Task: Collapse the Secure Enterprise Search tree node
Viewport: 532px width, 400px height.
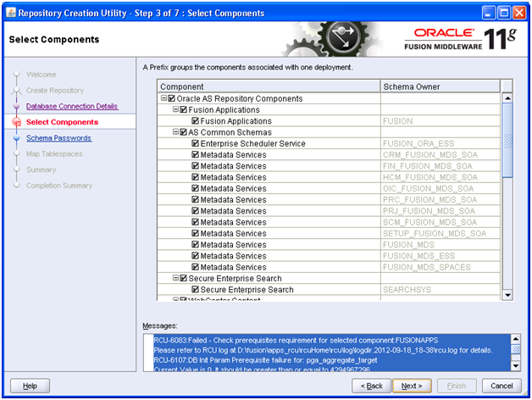Action: tap(175, 278)
